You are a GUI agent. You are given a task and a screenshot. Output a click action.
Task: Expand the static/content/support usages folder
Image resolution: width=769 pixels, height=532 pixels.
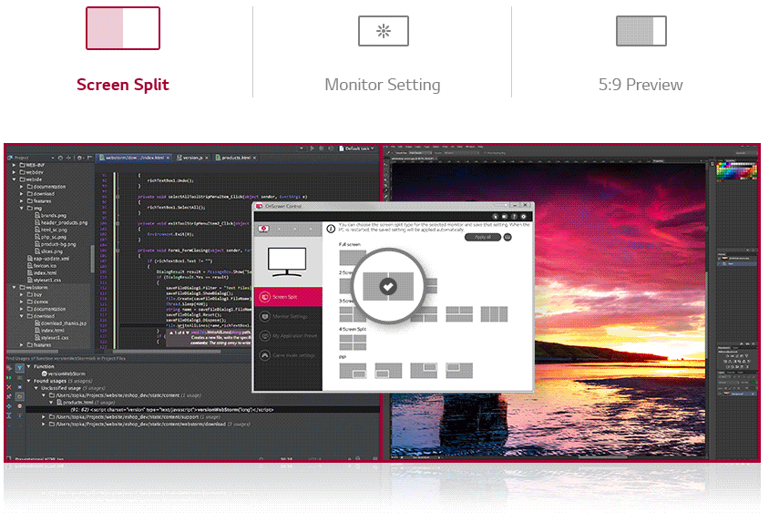click(43, 417)
